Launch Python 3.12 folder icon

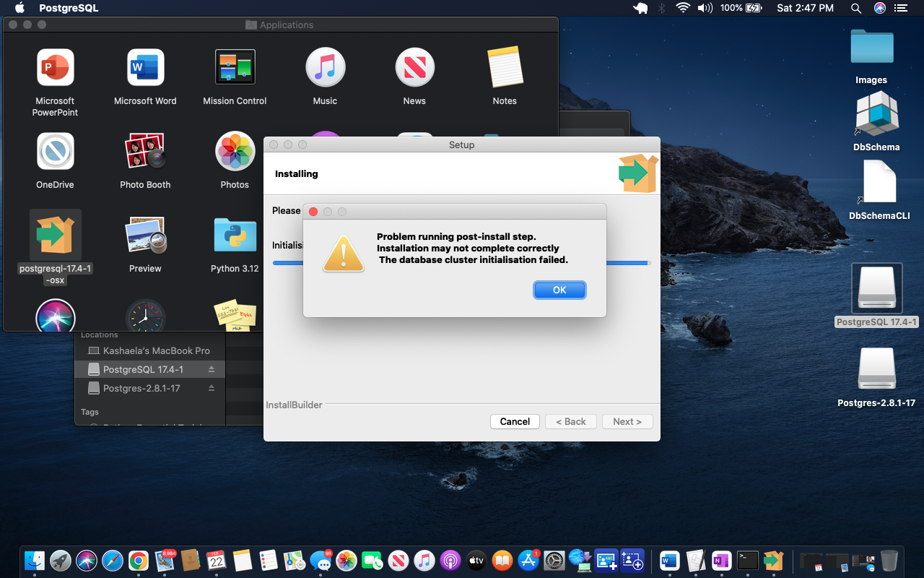tap(235, 236)
